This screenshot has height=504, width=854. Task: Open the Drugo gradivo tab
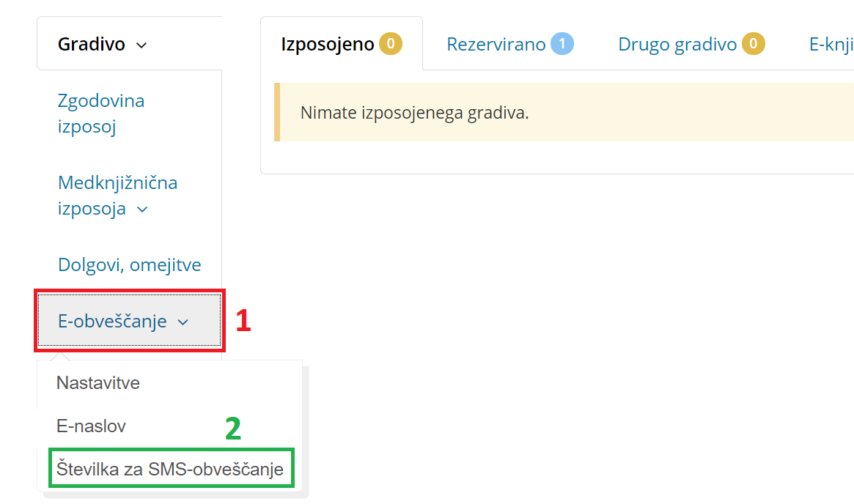[x=691, y=43]
